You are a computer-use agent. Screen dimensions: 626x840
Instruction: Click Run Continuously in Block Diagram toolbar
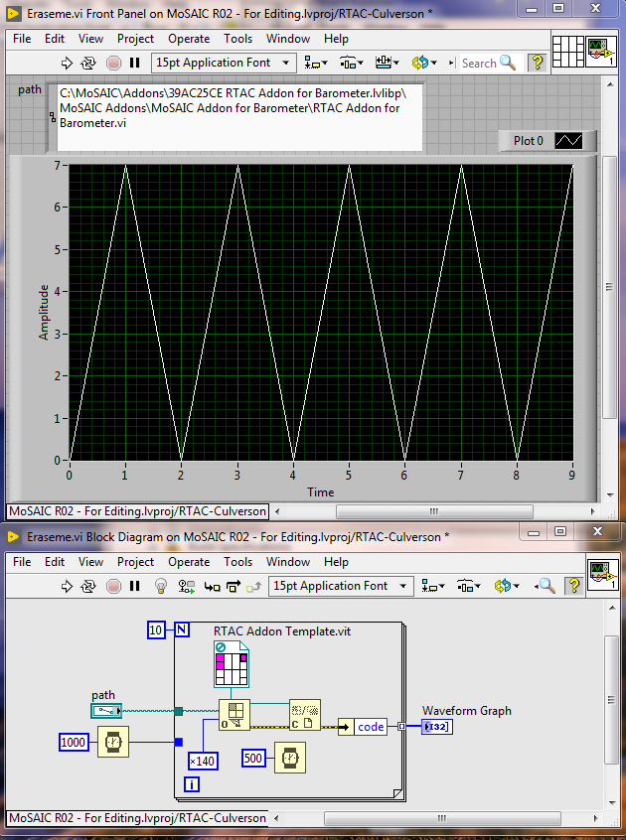tap(87, 587)
